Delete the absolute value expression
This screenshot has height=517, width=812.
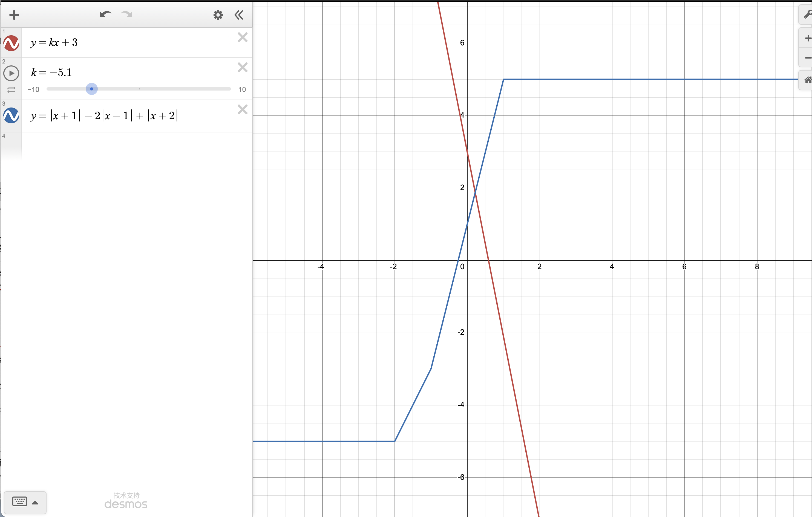243,109
